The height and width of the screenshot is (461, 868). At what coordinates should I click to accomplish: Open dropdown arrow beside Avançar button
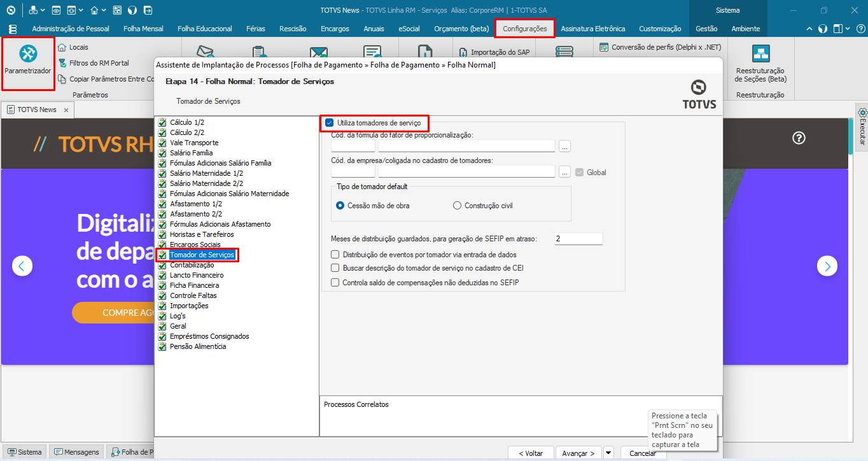tap(608, 453)
